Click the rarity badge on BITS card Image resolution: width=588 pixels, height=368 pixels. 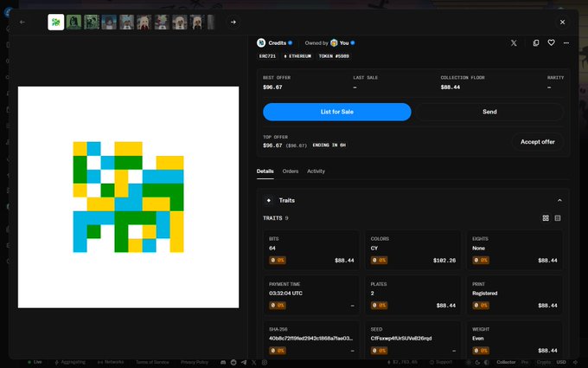[x=278, y=261]
